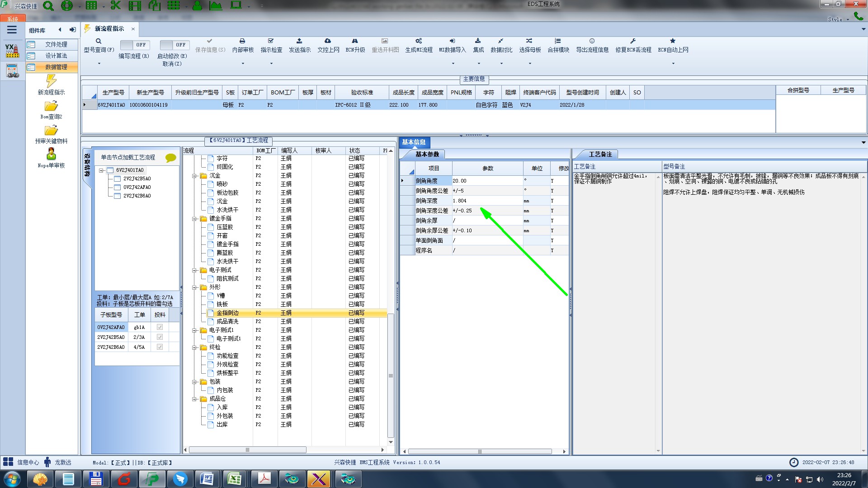Collapse the 6V2J401YA0 root tree node
Viewport: 868px width, 488px height.
[x=101, y=170]
